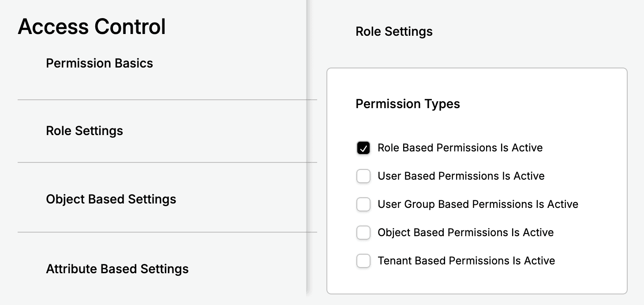644x305 pixels.
Task: Select Role Settings in the left navigation
Action: coord(84,131)
